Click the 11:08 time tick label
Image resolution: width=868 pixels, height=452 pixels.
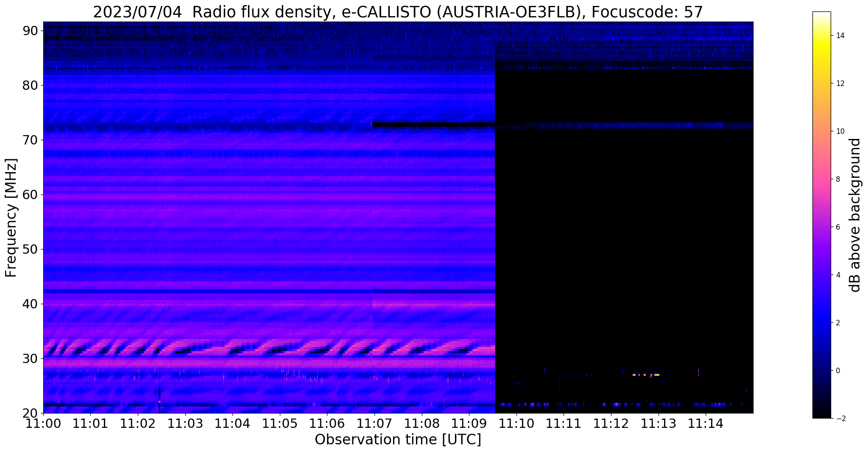(x=422, y=423)
